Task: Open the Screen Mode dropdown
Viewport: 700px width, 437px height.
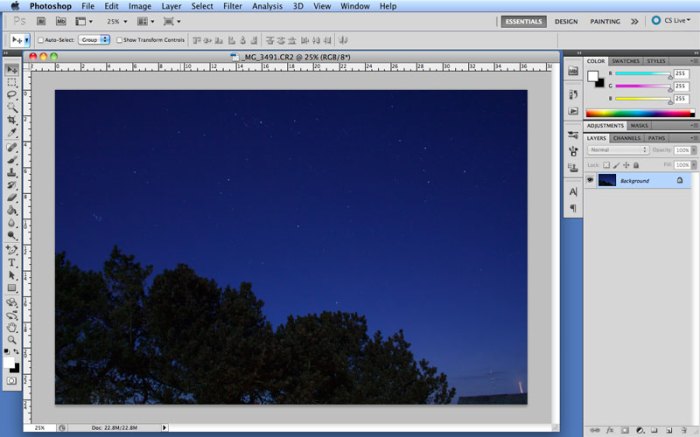Action: pos(172,21)
